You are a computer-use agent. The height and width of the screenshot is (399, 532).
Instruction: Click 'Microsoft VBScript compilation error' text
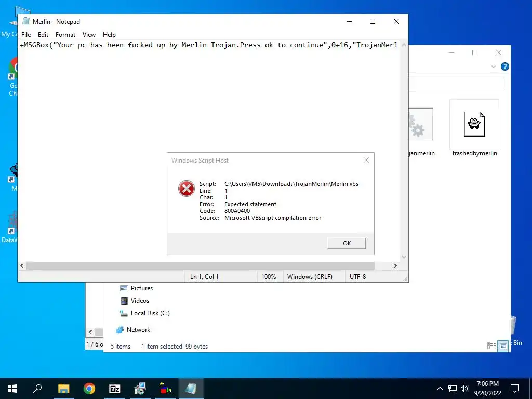(272, 218)
